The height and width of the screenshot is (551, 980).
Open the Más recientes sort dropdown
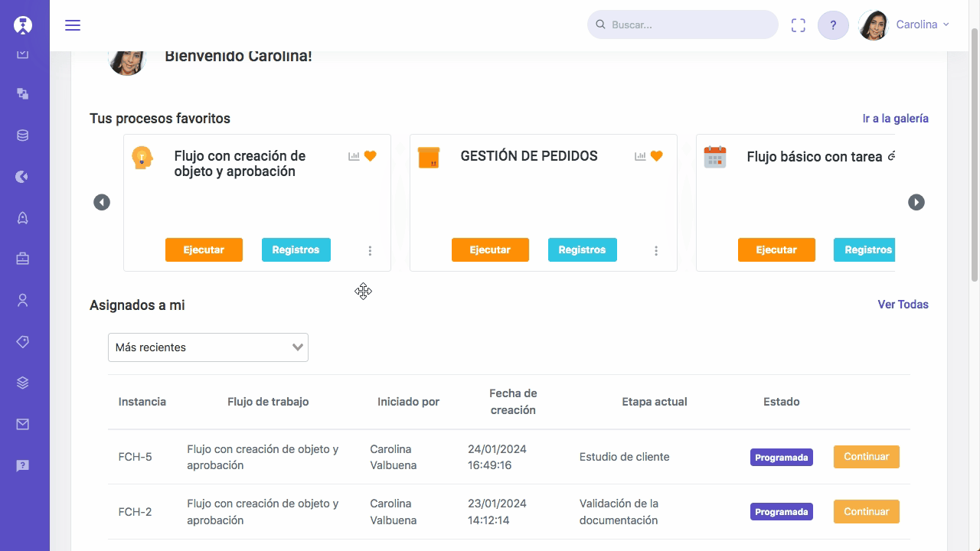click(x=208, y=347)
